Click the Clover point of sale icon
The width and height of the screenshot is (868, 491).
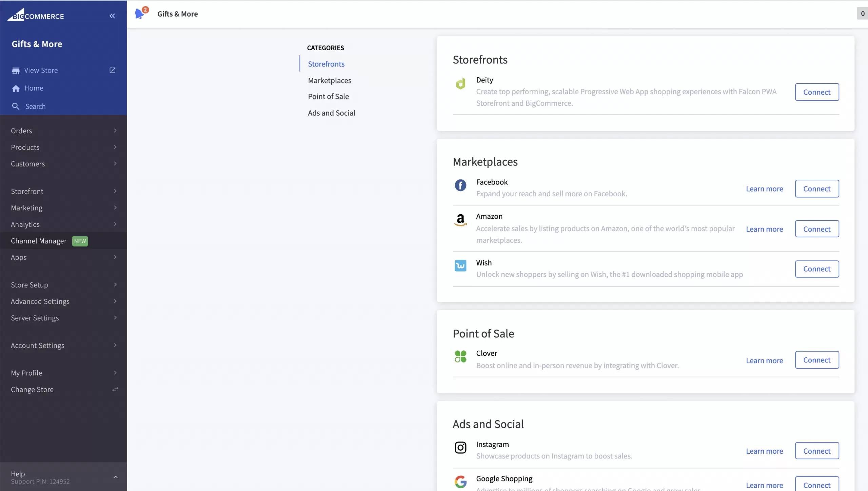[x=460, y=356]
